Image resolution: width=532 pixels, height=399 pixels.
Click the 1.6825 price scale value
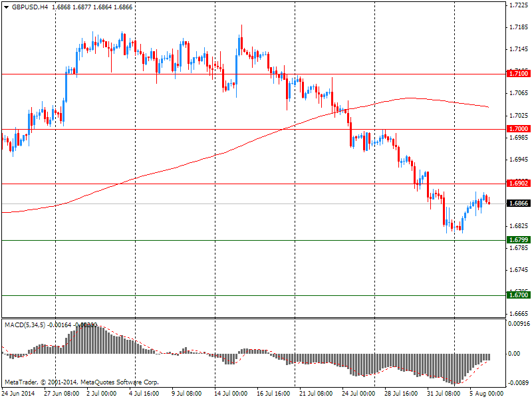click(519, 226)
